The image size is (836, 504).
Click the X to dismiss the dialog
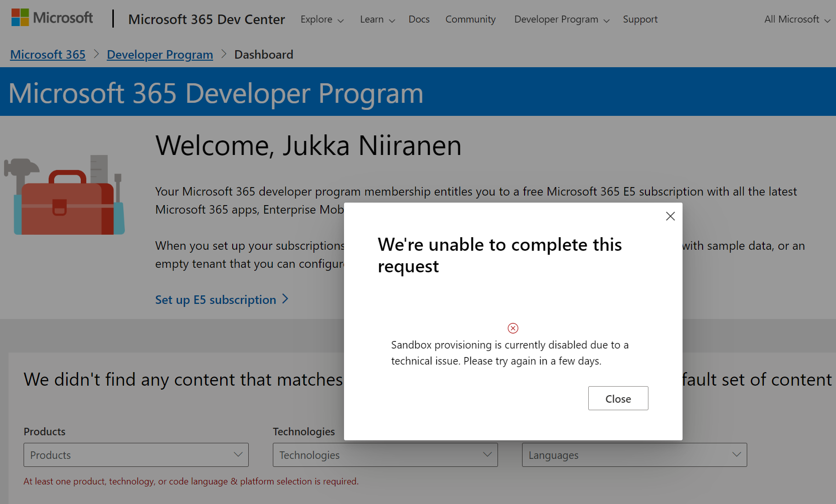[x=670, y=216]
